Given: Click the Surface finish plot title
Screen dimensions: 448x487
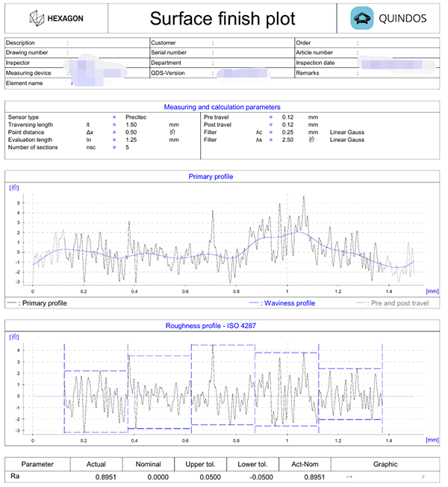Looking at the screenshot, I should point(223,19).
